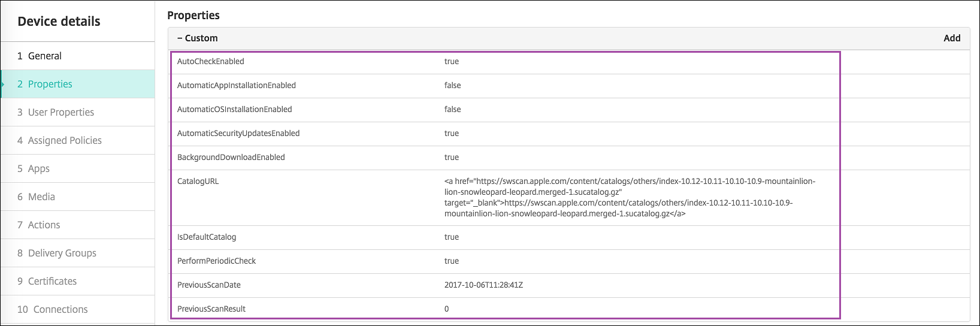Open the General tab
Viewport: 980px width, 326px height.
pyautogui.click(x=45, y=56)
